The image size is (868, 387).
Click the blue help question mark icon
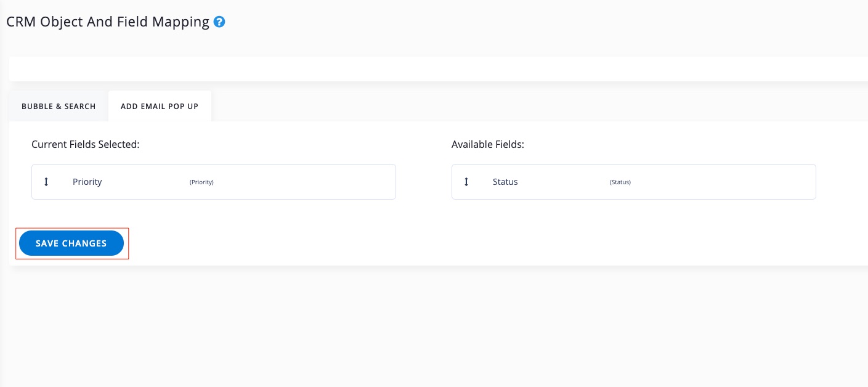(219, 22)
